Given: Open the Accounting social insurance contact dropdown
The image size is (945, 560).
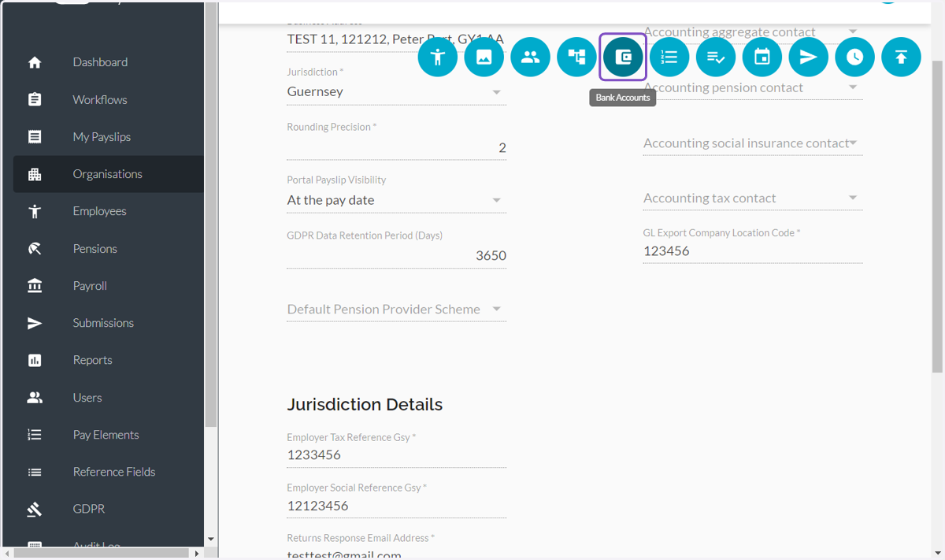Looking at the screenshot, I should point(753,143).
